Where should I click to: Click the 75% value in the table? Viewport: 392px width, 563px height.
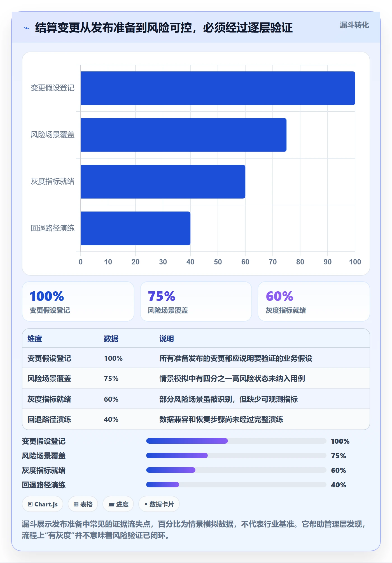point(111,378)
